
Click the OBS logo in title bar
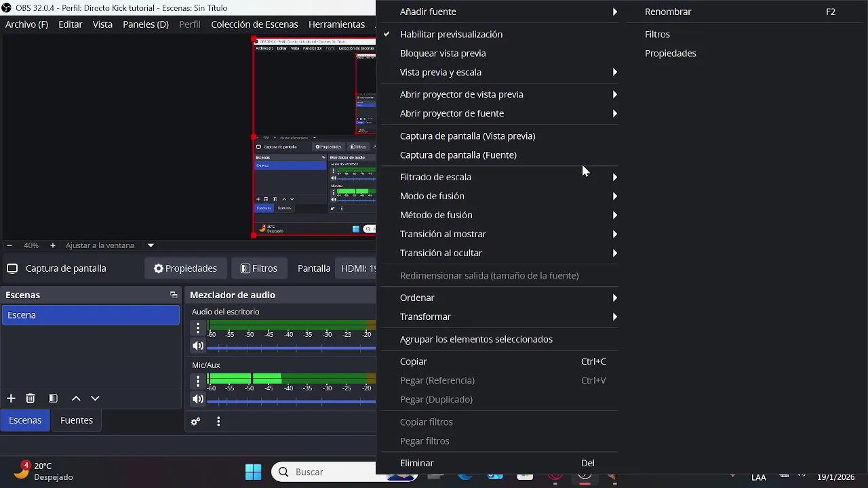(x=6, y=8)
